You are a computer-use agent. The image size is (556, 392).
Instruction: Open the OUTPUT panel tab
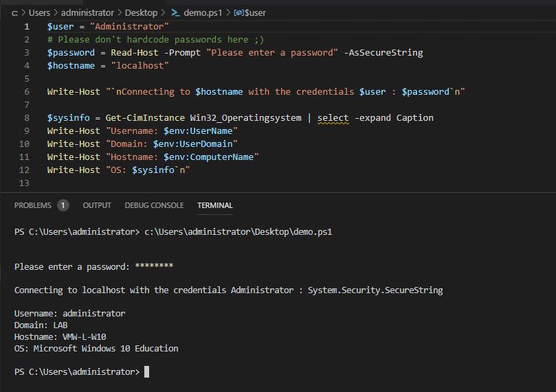pyautogui.click(x=97, y=205)
